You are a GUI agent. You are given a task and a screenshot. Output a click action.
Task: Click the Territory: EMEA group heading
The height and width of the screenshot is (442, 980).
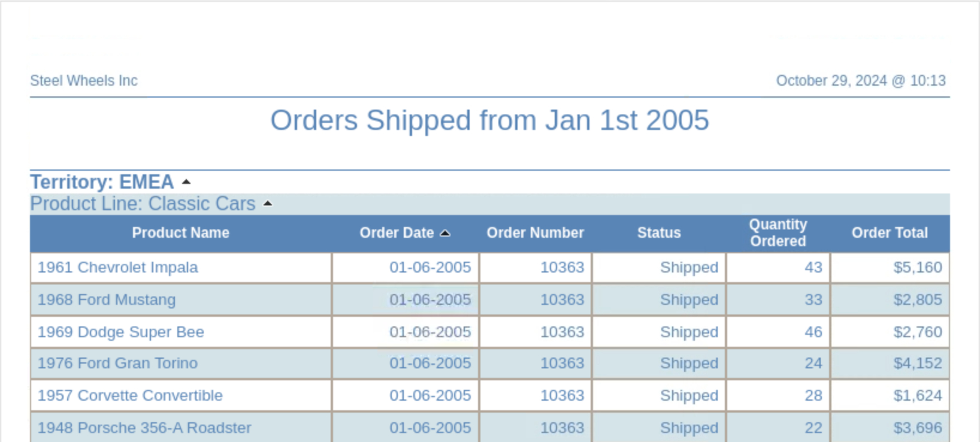point(102,182)
